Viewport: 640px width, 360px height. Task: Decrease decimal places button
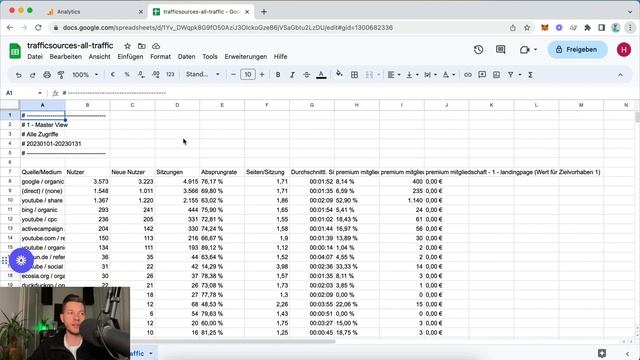pyautogui.click(x=141, y=75)
